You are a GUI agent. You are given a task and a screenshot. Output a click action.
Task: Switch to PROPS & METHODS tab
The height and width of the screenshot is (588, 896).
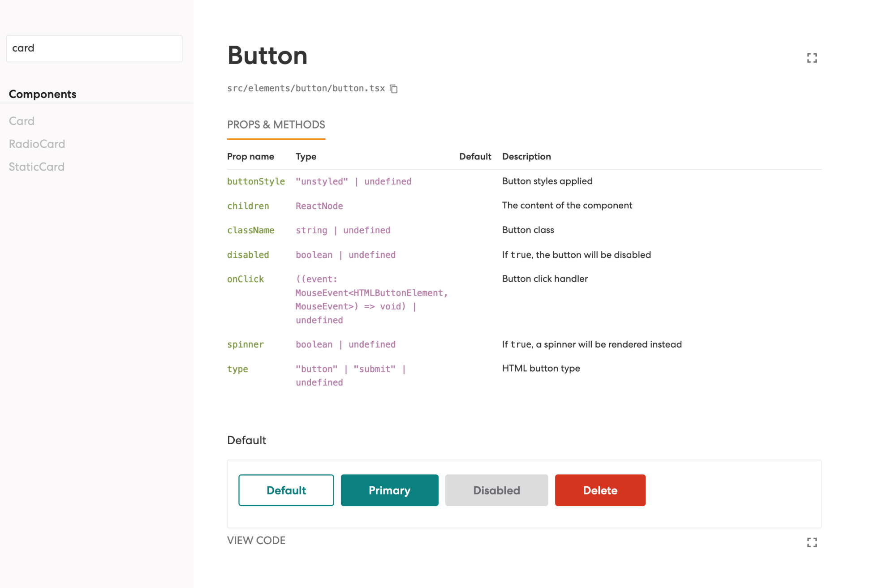point(276,125)
